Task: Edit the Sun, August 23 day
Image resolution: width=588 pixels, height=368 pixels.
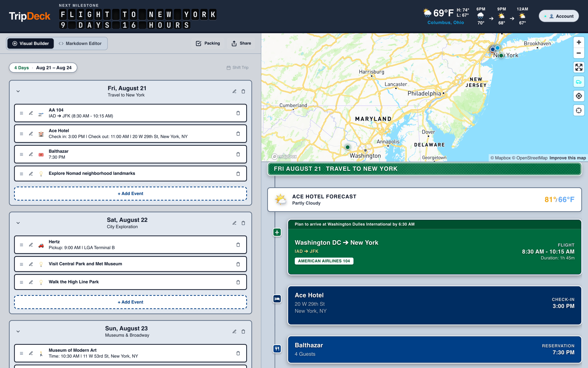Action: pos(234,332)
